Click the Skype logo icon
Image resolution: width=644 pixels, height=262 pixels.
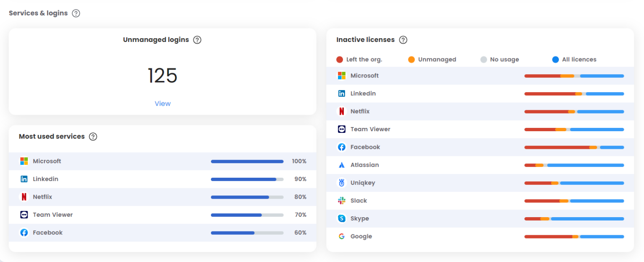pos(342,218)
